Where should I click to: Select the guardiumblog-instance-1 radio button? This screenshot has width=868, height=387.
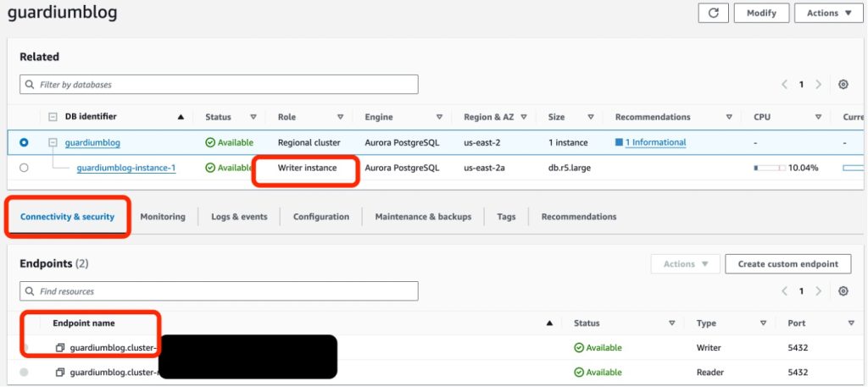[24, 168]
